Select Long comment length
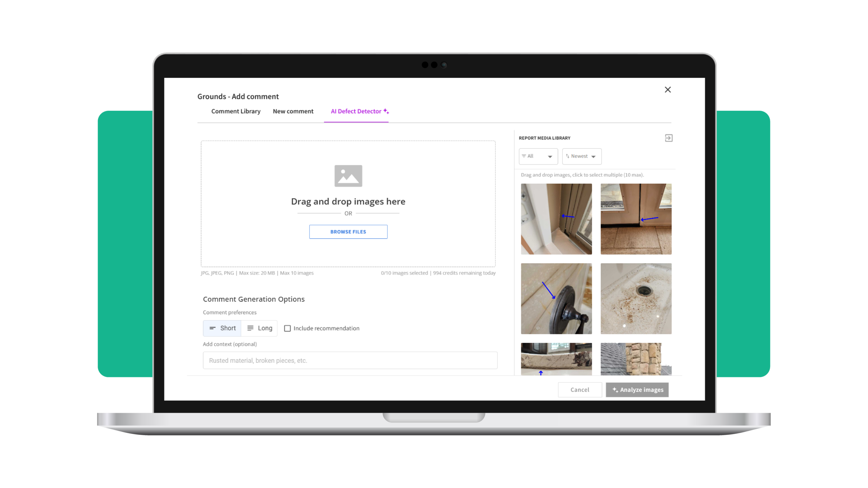The width and height of the screenshot is (868, 488). point(259,328)
